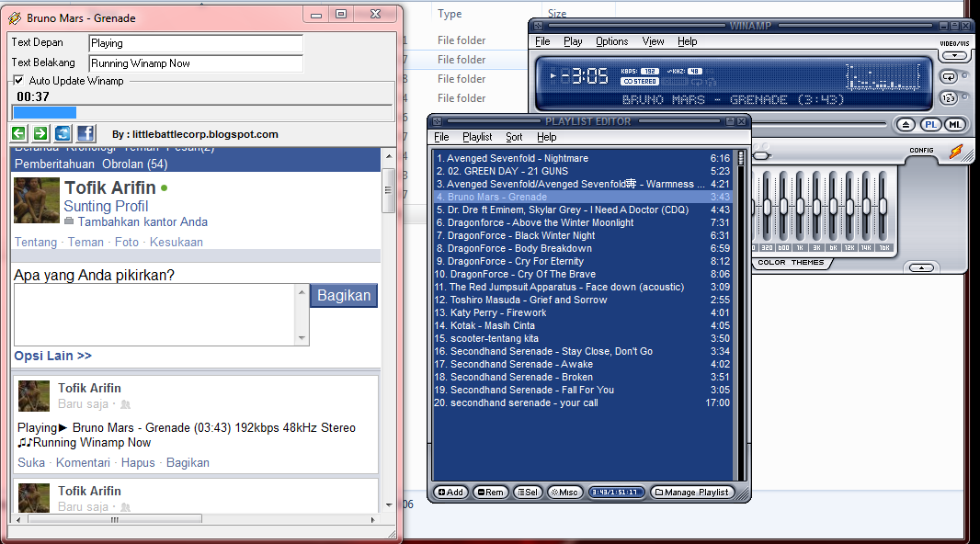980x544 pixels.
Task: Open Pemberitahuan in the blue bar
Action: point(54,164)
